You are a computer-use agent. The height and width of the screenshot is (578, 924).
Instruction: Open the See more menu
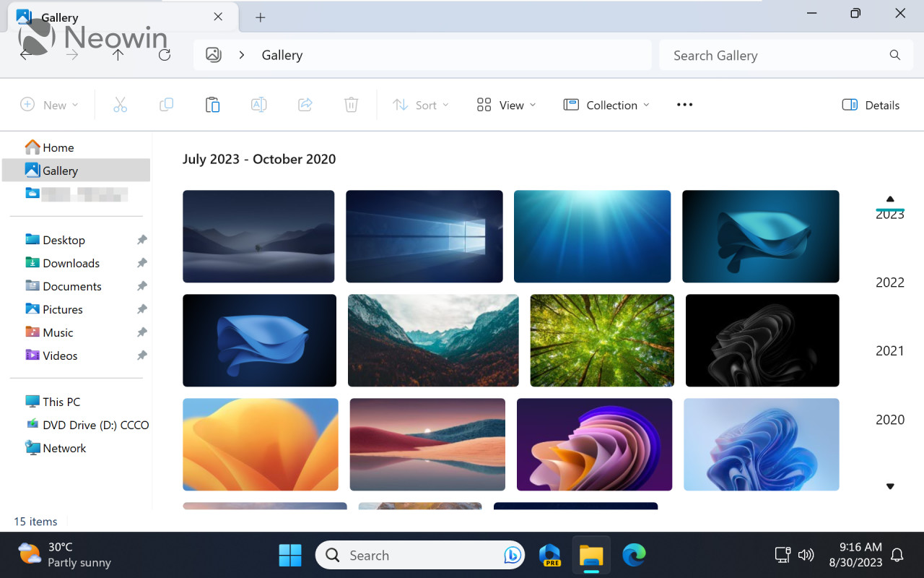(684, 105)
